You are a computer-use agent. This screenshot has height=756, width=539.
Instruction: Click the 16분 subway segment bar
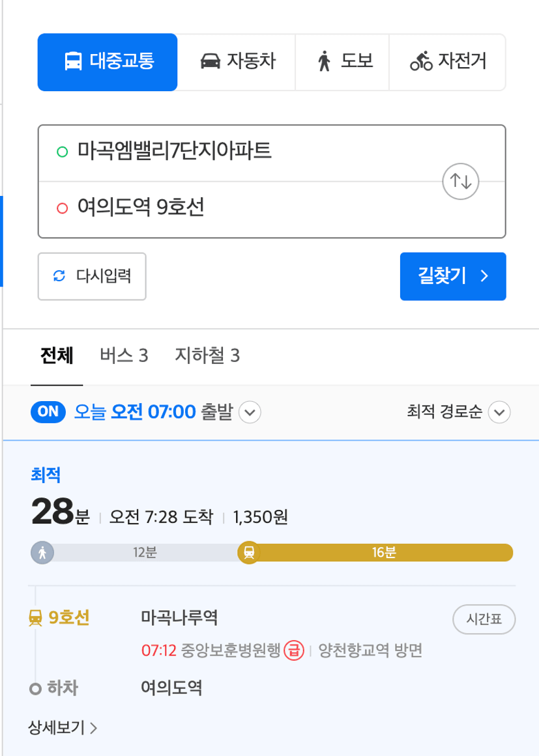coord(384,553)
